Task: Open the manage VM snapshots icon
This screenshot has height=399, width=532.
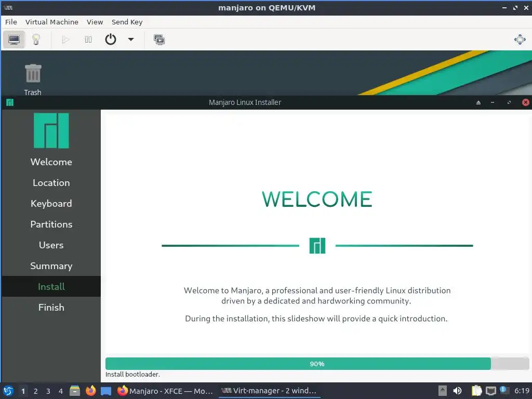Action: point(159,39)
